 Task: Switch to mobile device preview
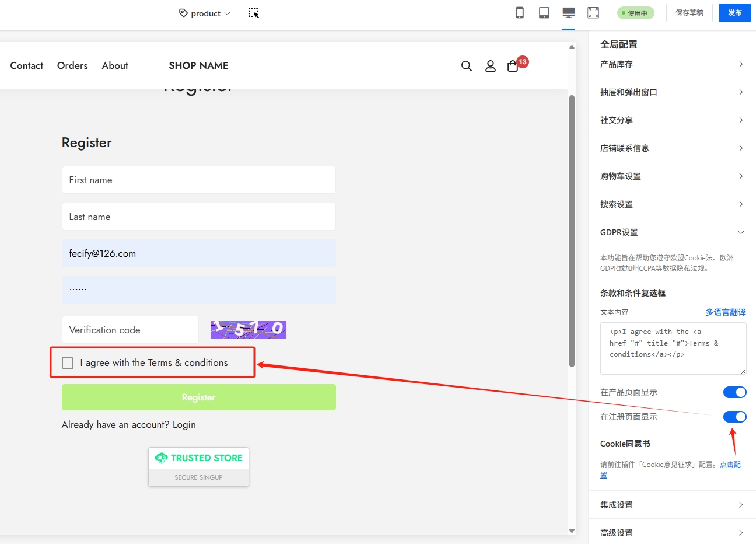pos(519,13)
